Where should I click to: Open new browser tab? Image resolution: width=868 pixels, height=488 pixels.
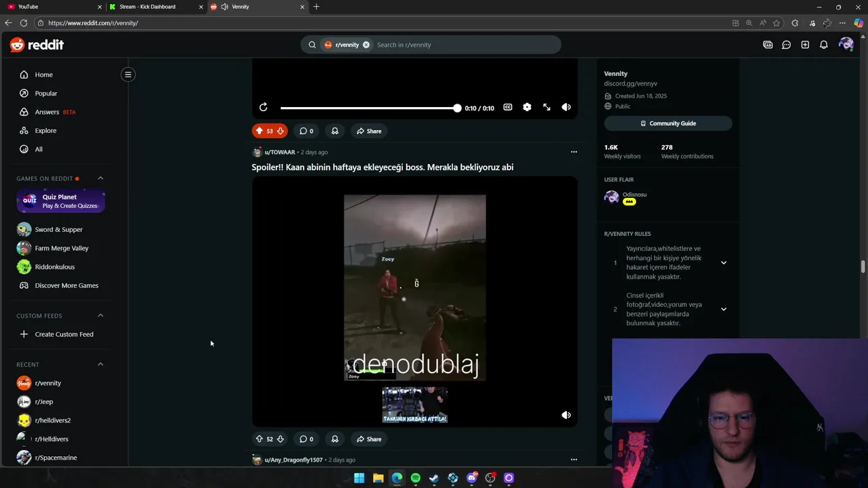pyautogui.click(x=316, y=7)
